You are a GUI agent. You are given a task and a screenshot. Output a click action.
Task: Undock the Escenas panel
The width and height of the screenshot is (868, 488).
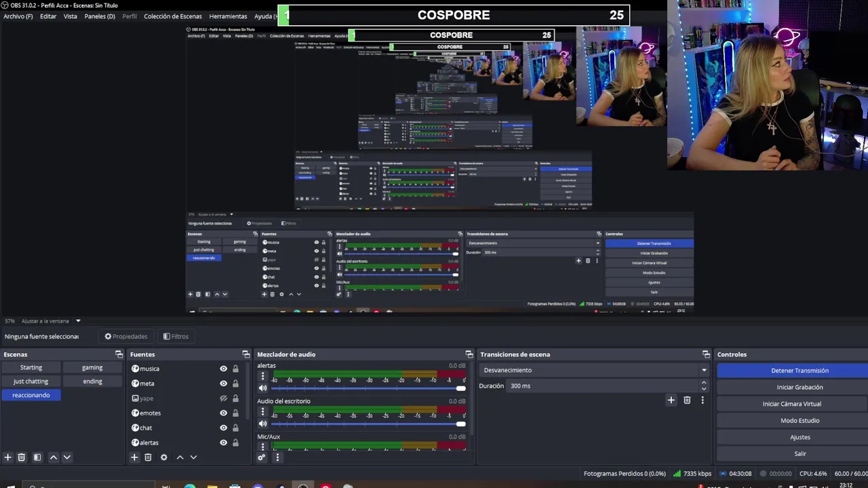[x=119, y=354]
